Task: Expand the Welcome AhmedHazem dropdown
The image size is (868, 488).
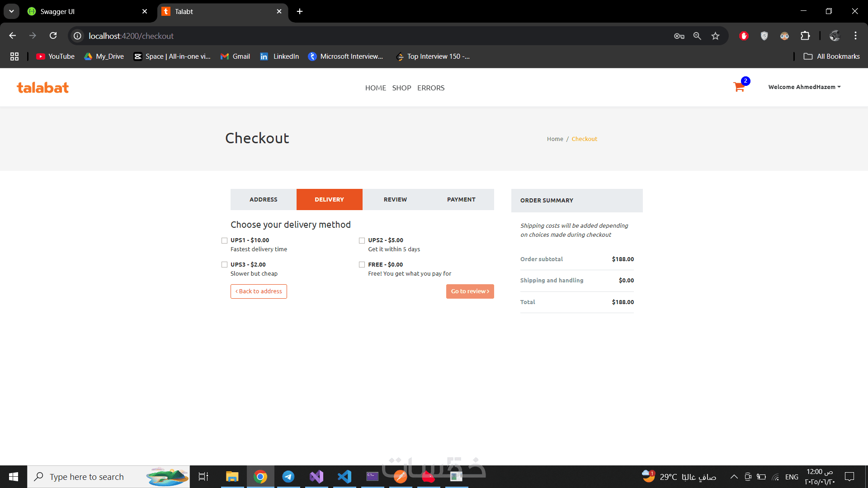Action: 804,87
